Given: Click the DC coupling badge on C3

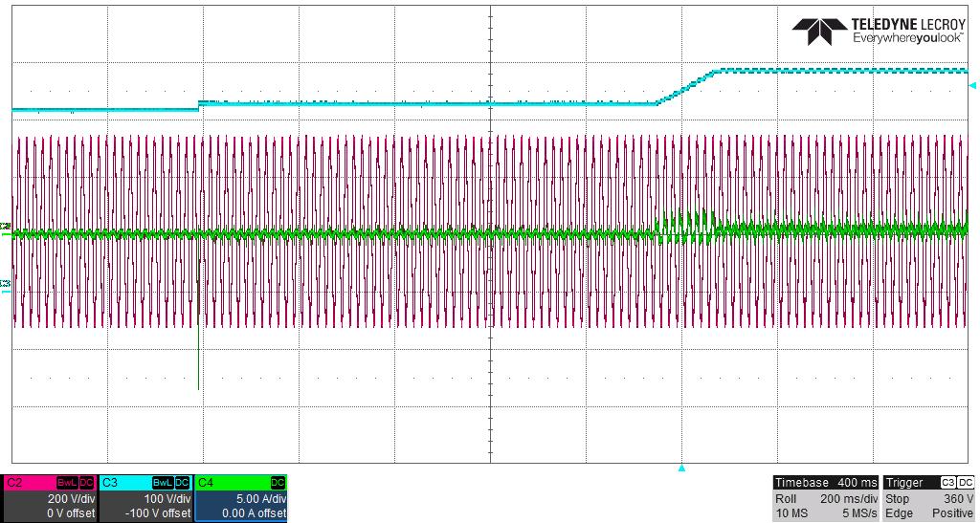Looking at the screenshot, I should point(182,483).
